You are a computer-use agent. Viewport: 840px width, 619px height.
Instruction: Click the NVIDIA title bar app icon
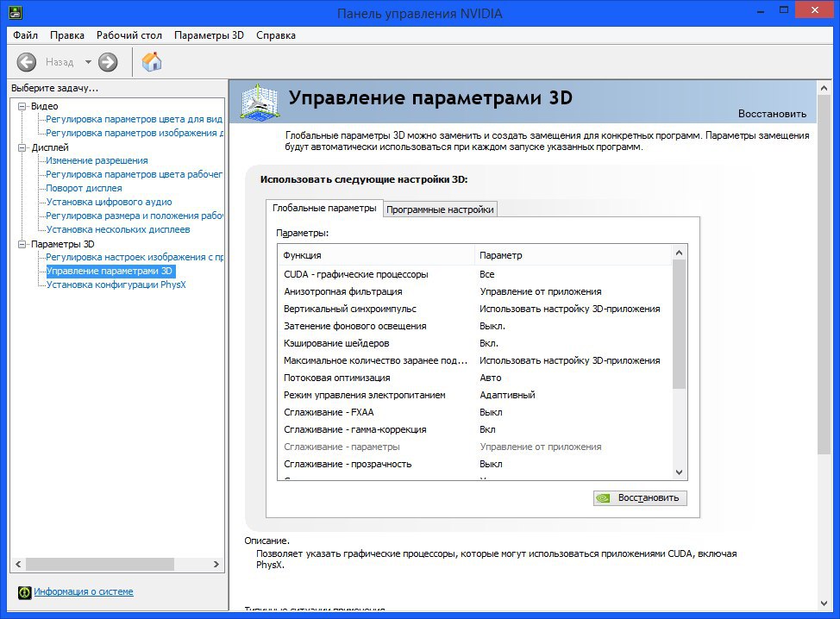coord(15,12)
